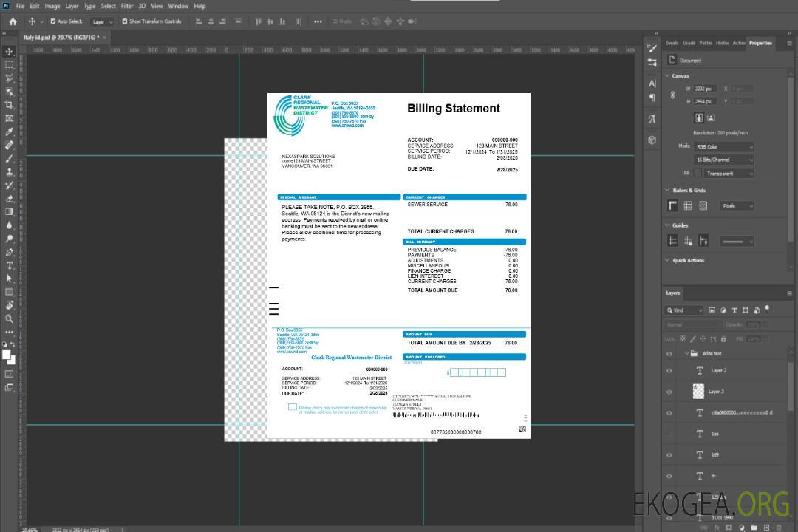
Task: Click the canvas Fill color swatch
Action: [x=698, y=173]
